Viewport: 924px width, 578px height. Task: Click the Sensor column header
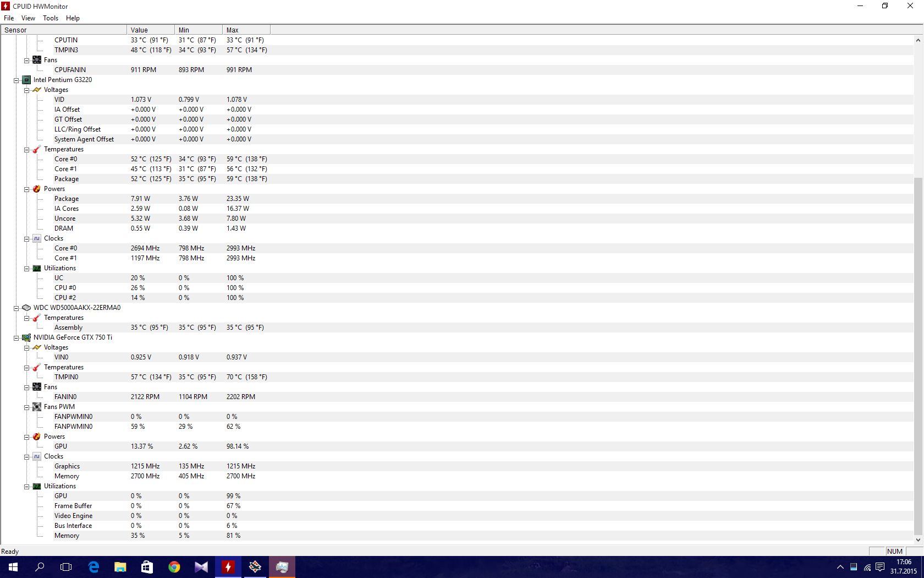[x=64, y=30]
